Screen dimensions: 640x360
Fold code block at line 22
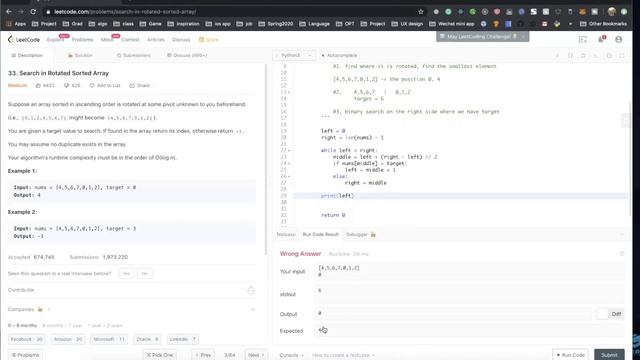click(289, 151)
